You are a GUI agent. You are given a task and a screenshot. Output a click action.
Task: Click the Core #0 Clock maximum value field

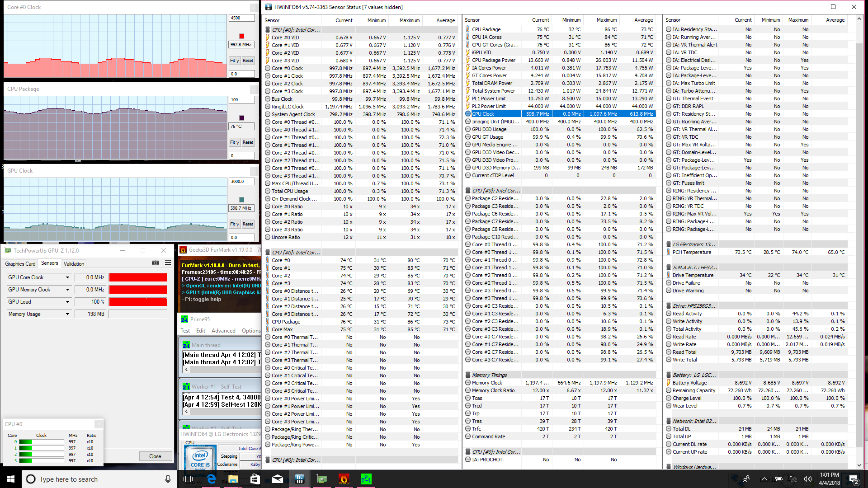click(x=242, y=18)
